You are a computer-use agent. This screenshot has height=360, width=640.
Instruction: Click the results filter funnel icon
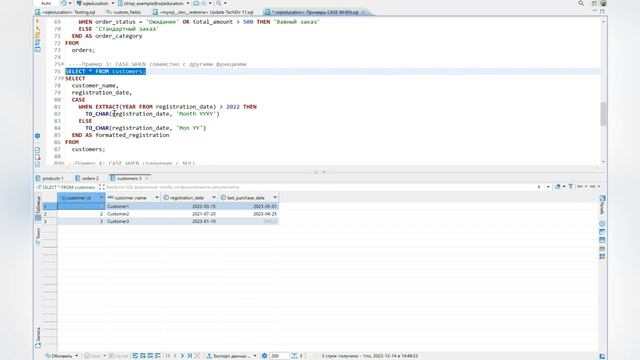571,187
